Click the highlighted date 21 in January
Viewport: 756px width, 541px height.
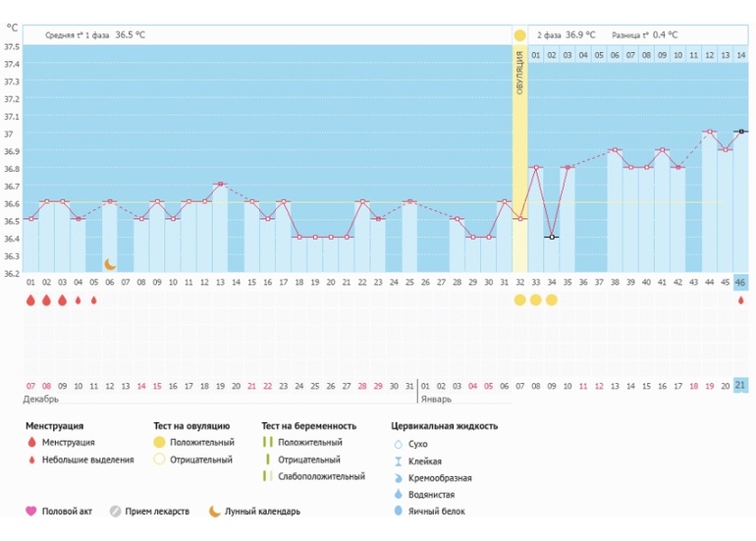pos(740,384)
